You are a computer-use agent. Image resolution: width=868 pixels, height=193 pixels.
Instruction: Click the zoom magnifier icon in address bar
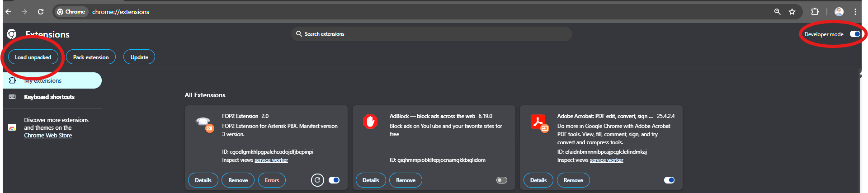(777, 12)
